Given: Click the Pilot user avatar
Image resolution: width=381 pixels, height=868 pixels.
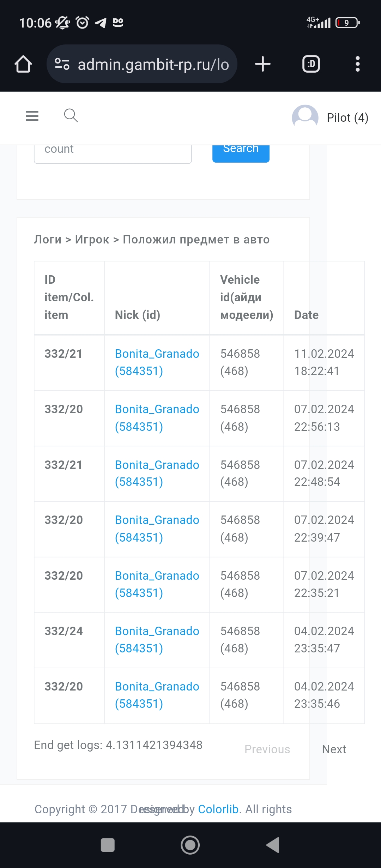Looking at the screenshot, I should [x=305, y=117].
